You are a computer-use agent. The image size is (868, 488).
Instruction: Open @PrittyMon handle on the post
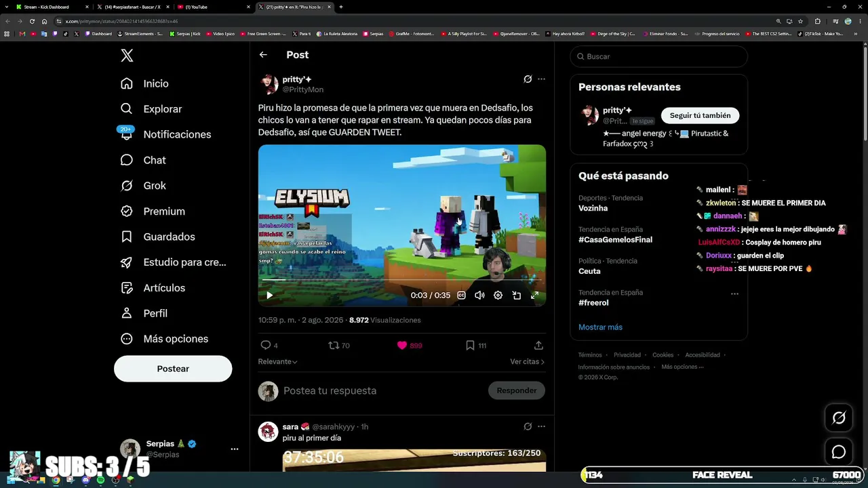pyautogui.click(x=302, y=89)
